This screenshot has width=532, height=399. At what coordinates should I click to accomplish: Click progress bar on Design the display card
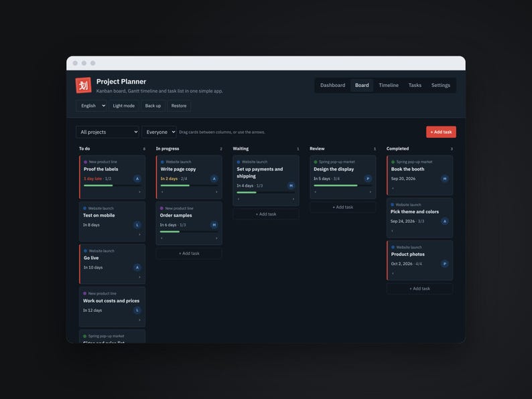pyautogui.click(x=342, y=185)
